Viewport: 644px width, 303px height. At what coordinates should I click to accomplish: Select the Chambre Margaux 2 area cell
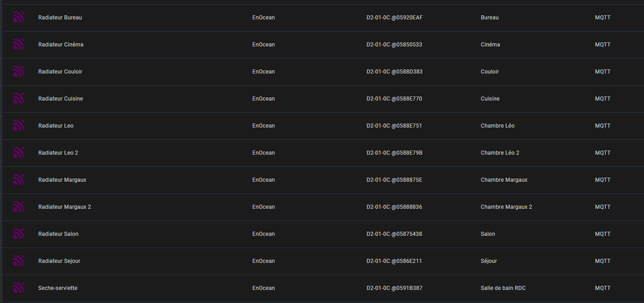[506, 207]
